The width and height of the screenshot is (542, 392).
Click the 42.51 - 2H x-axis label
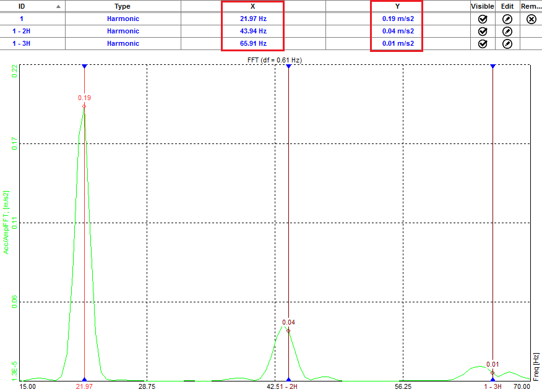282,386
